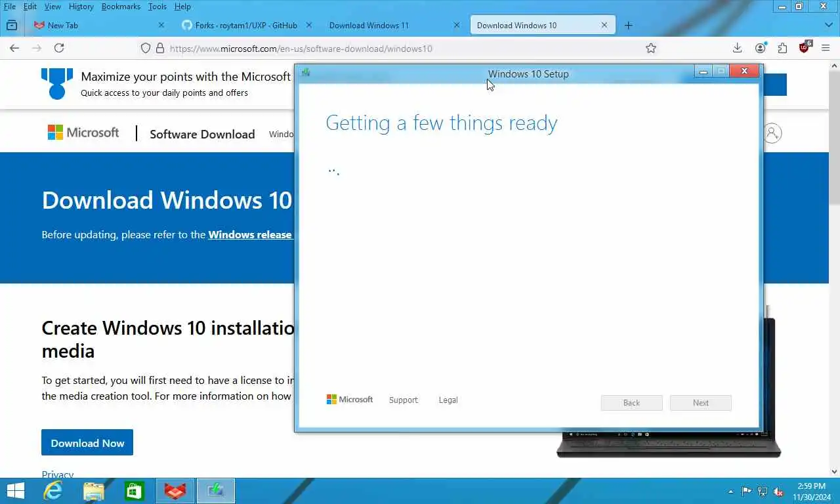Launch Internet Explorer from the taskbar
The height and width of the screenshot is (504, 840).
tap(52, 491)
